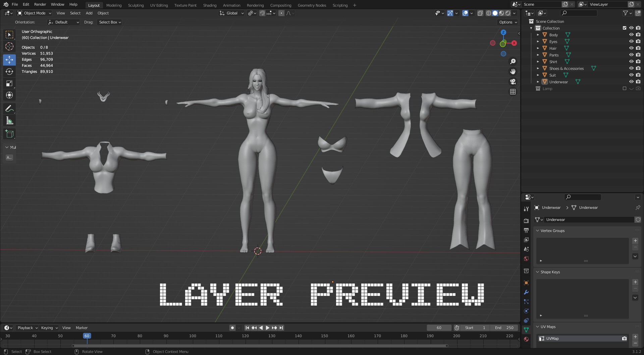Image resolution: width=644 pixels, height=355 pixels.
Task: Toggle snapping magnet icon
Action: [x=262, y=13]
